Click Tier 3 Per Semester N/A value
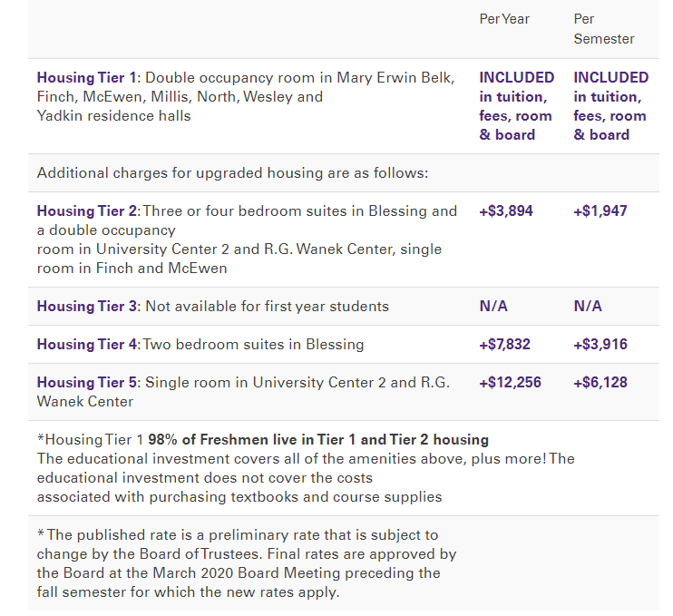The height and width of the screenshot is (616, 673). click(588, 307)
